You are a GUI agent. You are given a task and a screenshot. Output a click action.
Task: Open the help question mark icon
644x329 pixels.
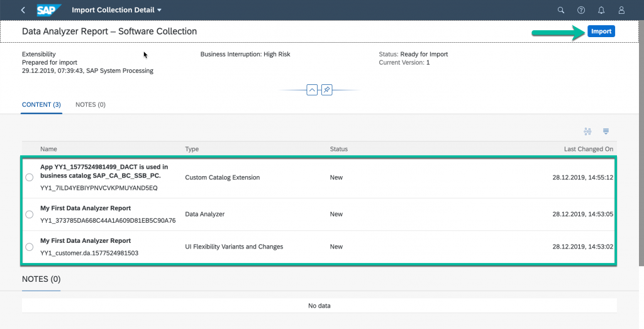(x=580, y=10)
